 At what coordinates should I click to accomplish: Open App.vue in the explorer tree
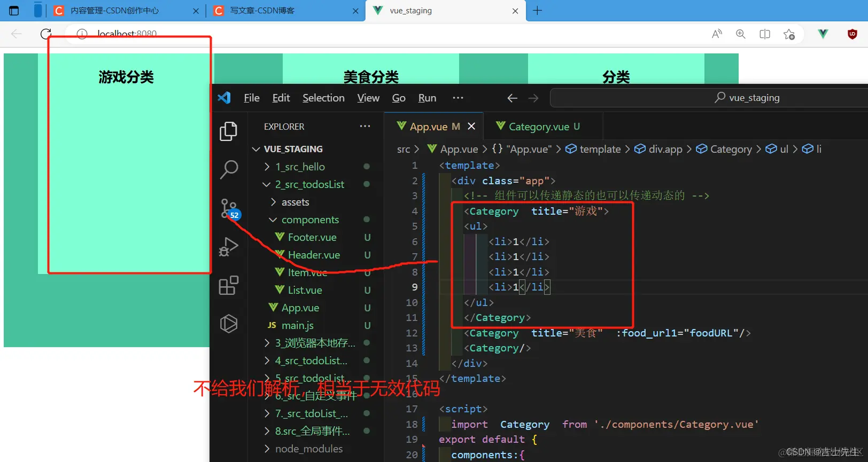click(x=300, y=308)
